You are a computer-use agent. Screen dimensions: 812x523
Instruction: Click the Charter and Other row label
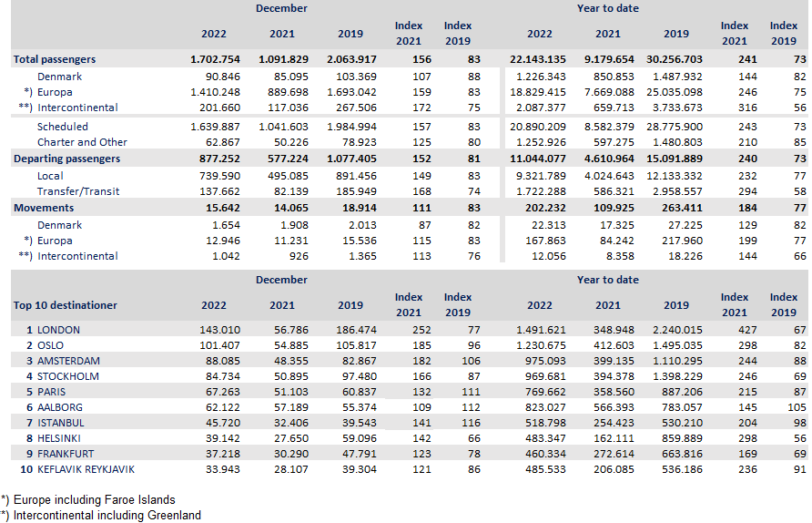coord(82,142)
